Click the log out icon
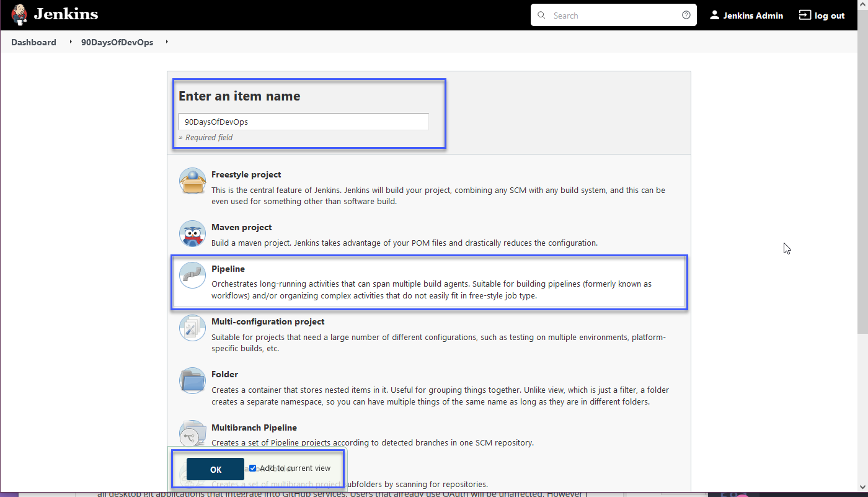The height and width of the screenshot is (497, 868). coord(805,15)
